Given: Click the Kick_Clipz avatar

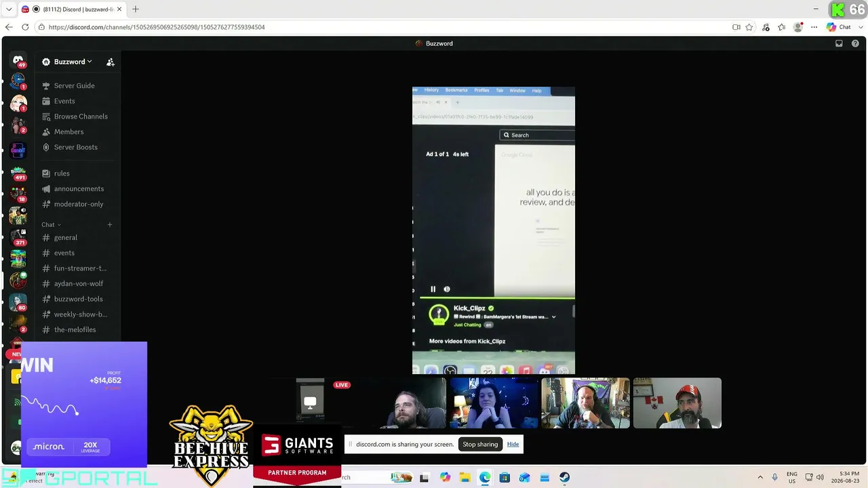Looking at the screenshot, I should pos(439,315).
